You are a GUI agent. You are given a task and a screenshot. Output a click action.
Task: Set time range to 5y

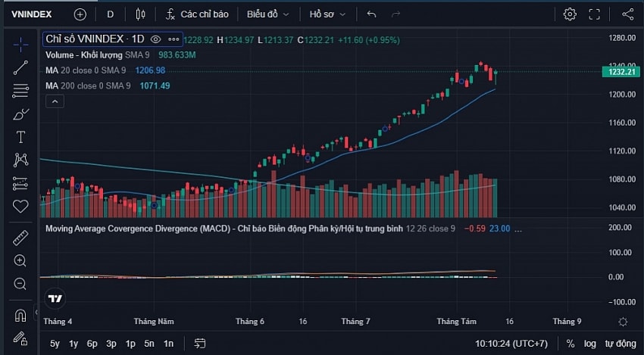tap(55, 344)
